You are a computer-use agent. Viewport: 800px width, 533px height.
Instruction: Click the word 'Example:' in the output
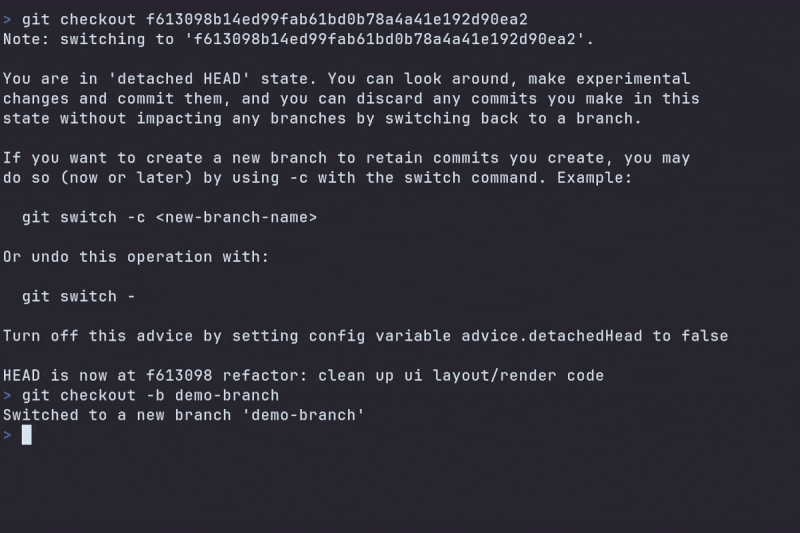594,178
